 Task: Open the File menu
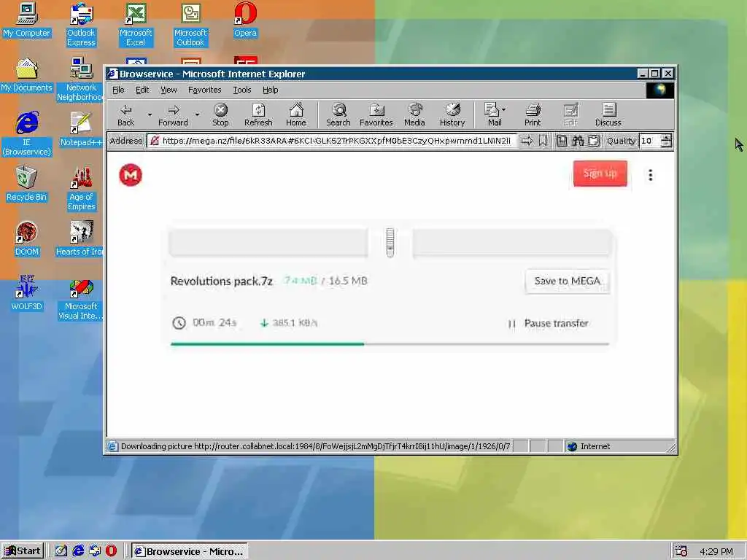click(118, 90)
